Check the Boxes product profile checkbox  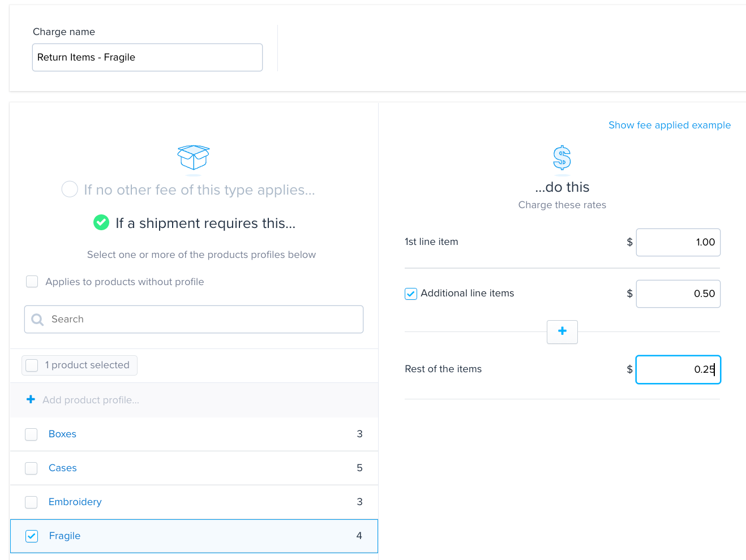tap(31, 434)
